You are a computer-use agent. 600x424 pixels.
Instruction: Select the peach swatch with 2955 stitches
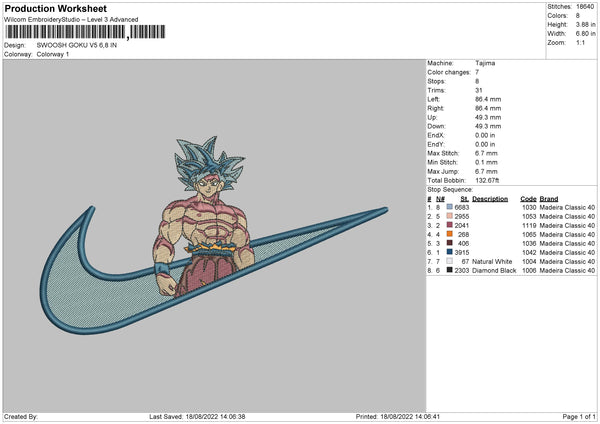(x=450, y=216)
